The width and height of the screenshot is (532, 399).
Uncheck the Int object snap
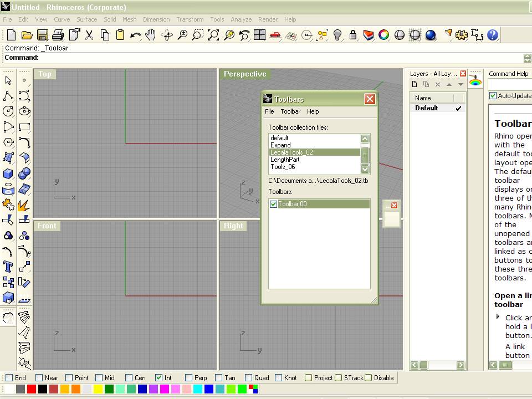(159, 378)
